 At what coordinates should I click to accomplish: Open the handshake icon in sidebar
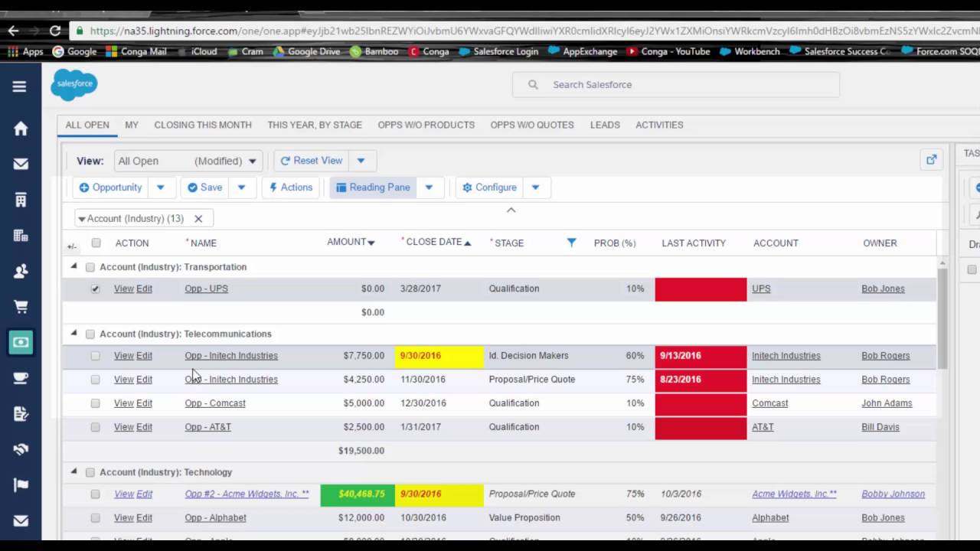[x=21, y=450]
